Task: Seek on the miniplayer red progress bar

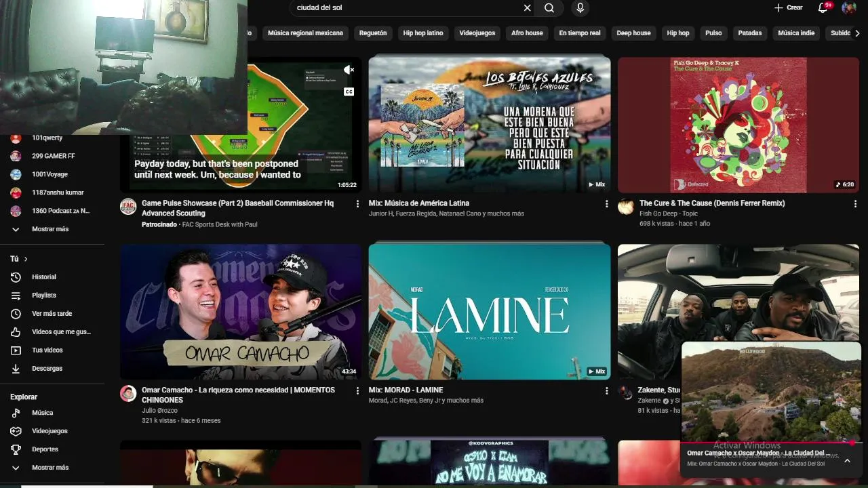Action: (772, 443)
